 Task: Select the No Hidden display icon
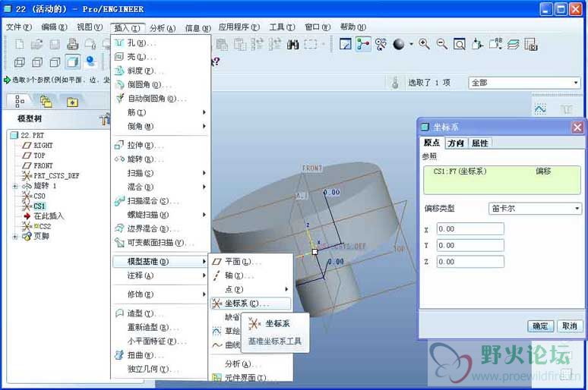pyautogui.click(x=55, y=62)
